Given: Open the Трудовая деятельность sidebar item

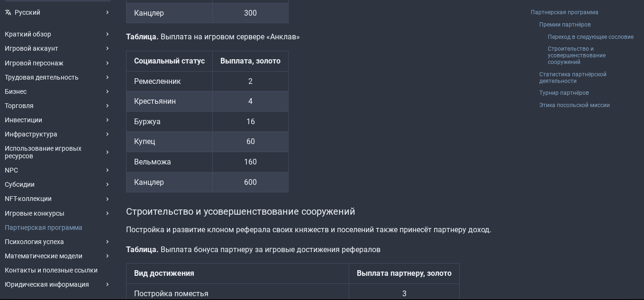Looking at the screenshot, I should click(42, 77).
